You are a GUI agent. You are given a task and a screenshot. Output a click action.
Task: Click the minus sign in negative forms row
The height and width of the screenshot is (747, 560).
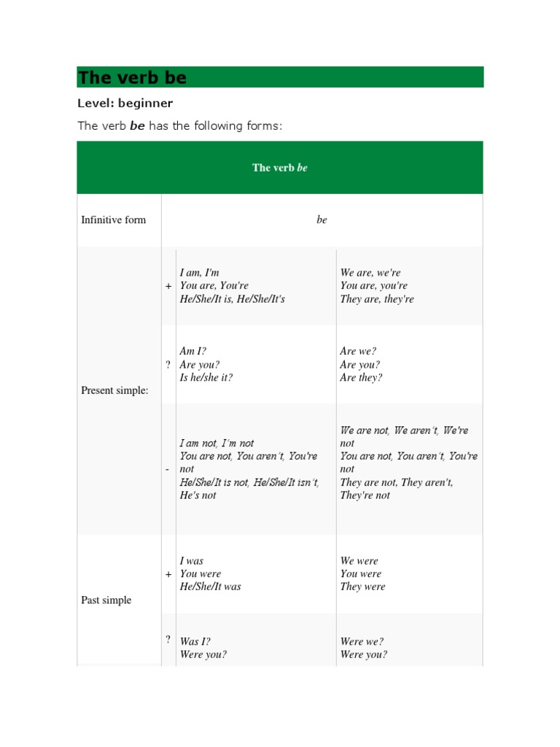[x=168, y=470]
